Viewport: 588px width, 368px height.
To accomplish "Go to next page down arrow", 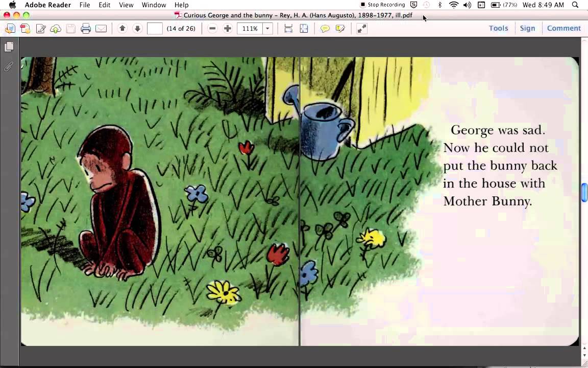I will tap(138, 29).
